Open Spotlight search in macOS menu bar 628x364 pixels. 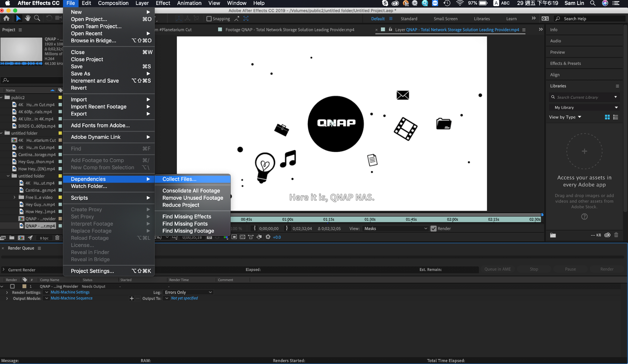click(593, 3)
